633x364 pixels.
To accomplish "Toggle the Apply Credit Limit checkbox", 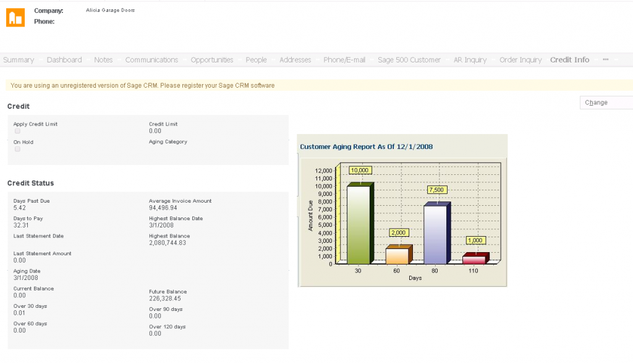I will (x=17, y=131).
